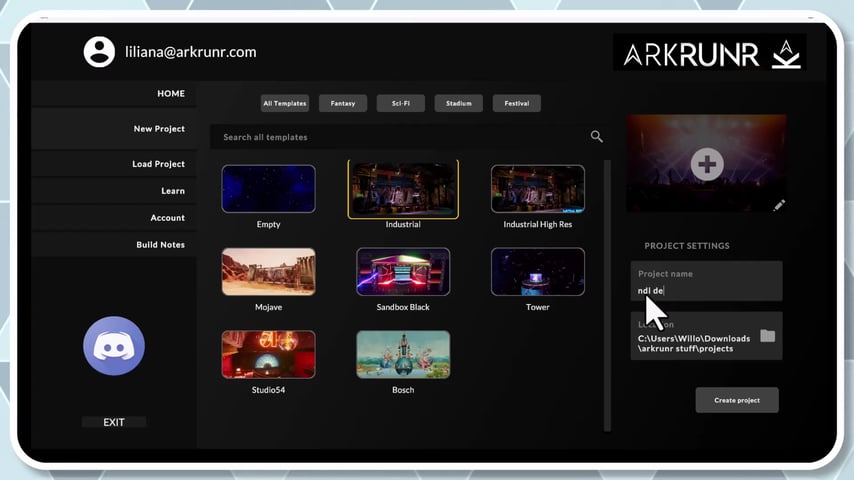Choose the Mojave template thumbnail
This screenshot has width=854, height=480.
(x=269, y=272)
